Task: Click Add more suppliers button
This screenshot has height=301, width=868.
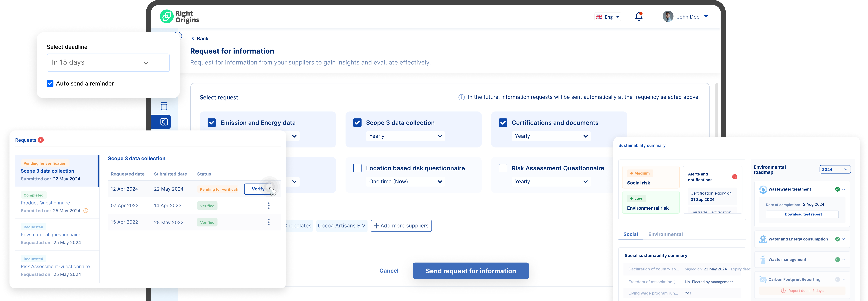Action: pyautogui.click(x=401, y=226)
